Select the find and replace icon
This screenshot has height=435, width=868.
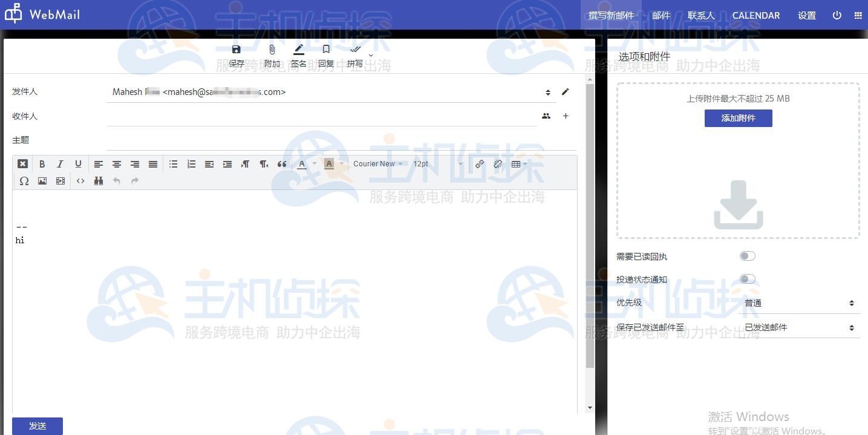coord(99,180)
